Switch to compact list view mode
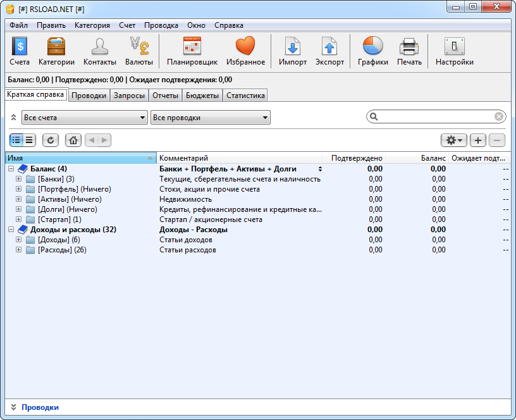Screen dimensions: 516x420 28,140
